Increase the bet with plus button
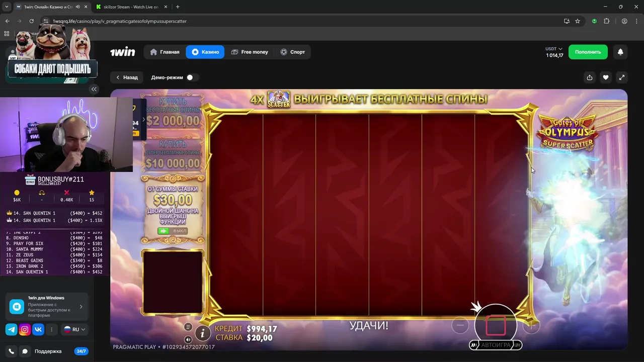 (531, 325)
